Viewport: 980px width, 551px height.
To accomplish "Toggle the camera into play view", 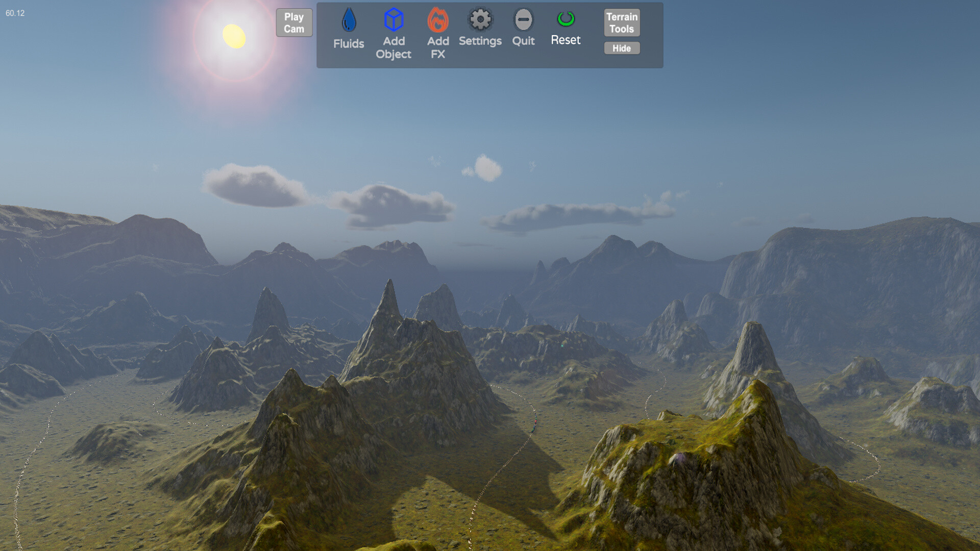I will pos(293,22).
